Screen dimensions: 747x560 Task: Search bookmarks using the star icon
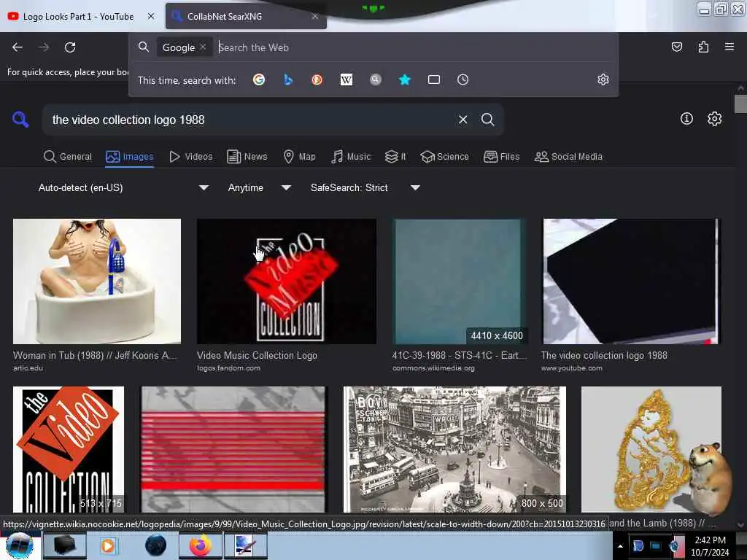point(404,79)
